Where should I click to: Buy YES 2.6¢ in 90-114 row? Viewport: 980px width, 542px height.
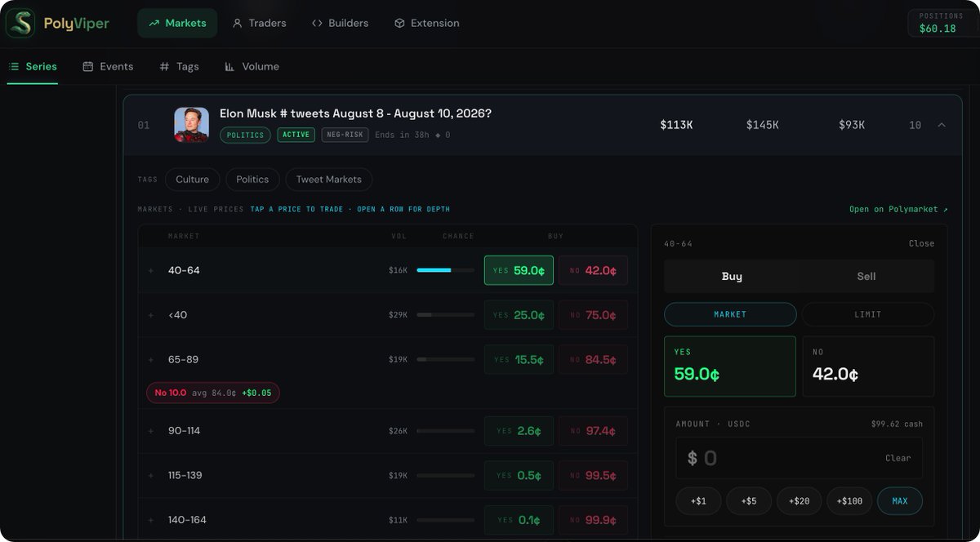[x=519, y=431]
